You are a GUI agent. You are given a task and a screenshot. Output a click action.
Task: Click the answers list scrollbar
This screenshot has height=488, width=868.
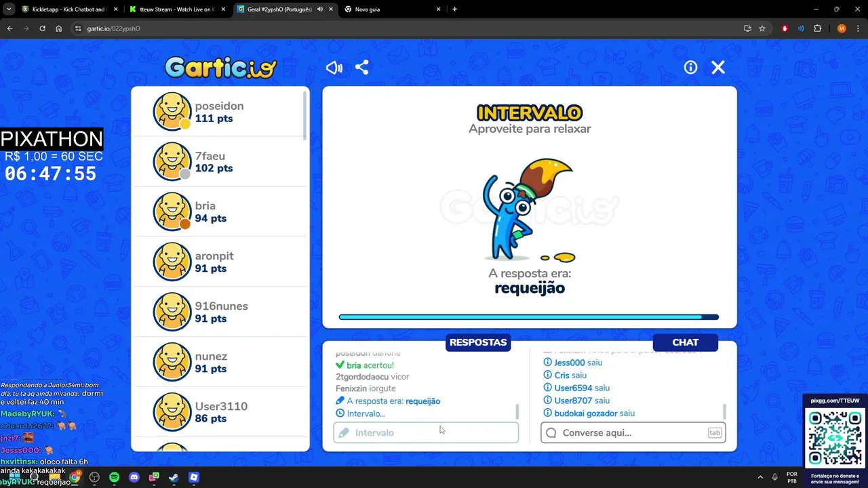point(517,411)
